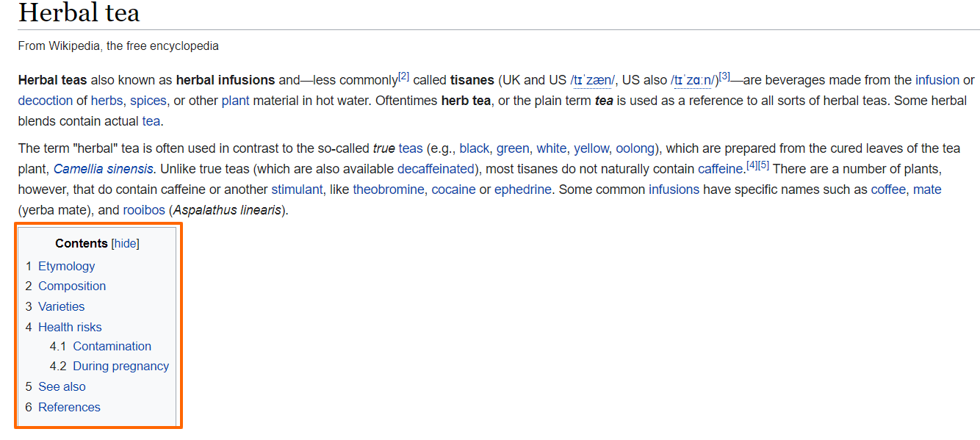Open the caffeine article link

point(721,169)
